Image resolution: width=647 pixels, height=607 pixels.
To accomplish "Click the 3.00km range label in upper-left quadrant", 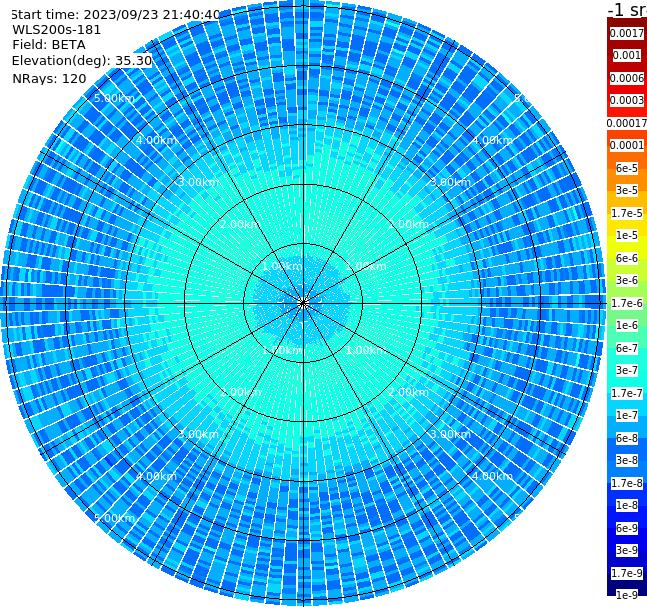I will coord(198,182).
